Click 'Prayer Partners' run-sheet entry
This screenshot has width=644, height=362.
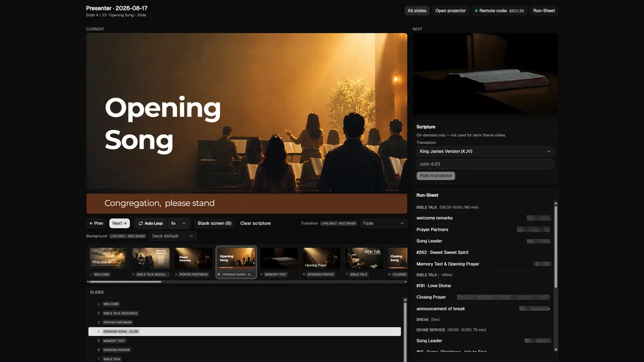click(432, 229)
